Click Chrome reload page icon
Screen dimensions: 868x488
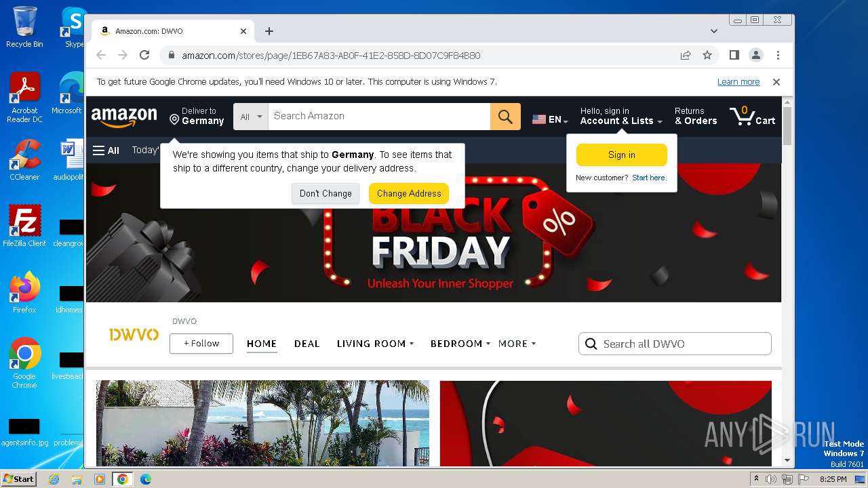[x=144, y=56]
